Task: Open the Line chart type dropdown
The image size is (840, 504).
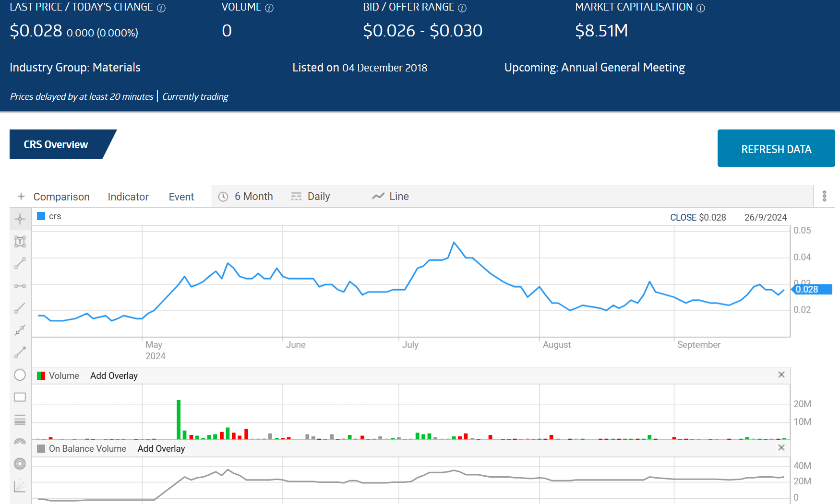Action: pos(391,197)
